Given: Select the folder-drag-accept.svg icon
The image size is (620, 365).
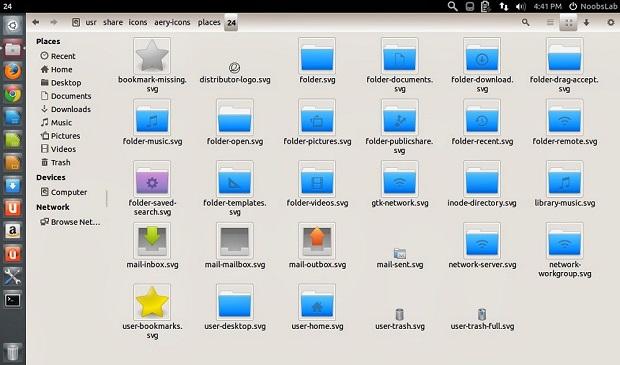Looking at the screenshot, I should click(565, 56).
